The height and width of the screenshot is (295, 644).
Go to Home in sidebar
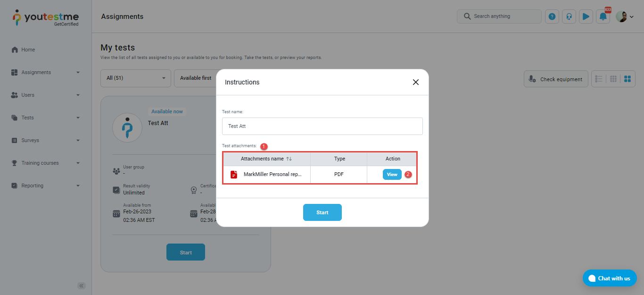[28, 50]
